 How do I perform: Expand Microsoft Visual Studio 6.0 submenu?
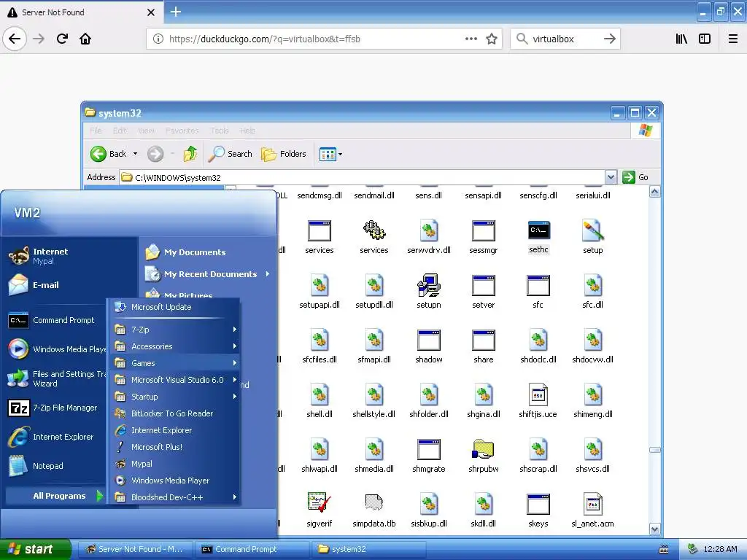pos(174,379)
